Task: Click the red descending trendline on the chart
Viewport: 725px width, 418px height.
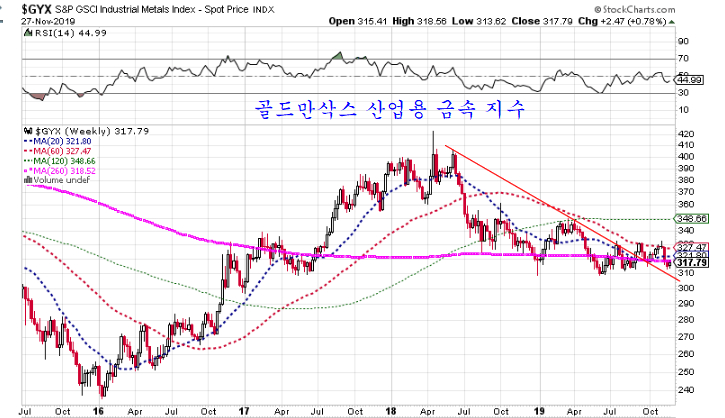Action: (562, 213)
